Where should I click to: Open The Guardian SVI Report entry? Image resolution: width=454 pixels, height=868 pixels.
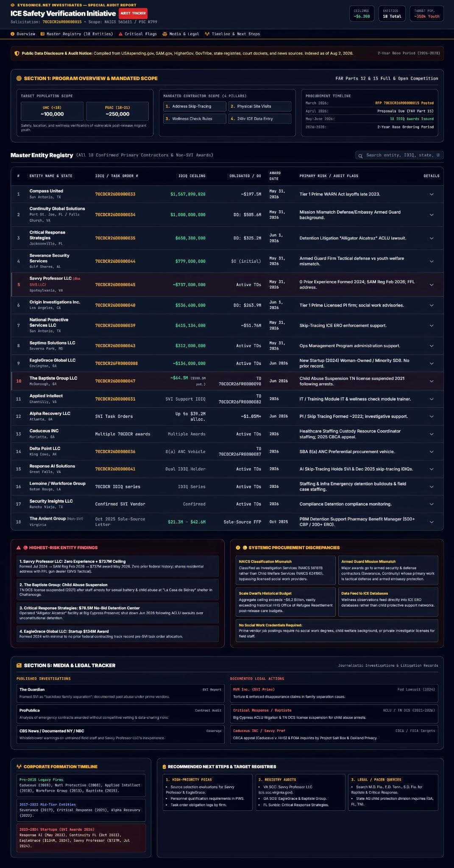120,693
